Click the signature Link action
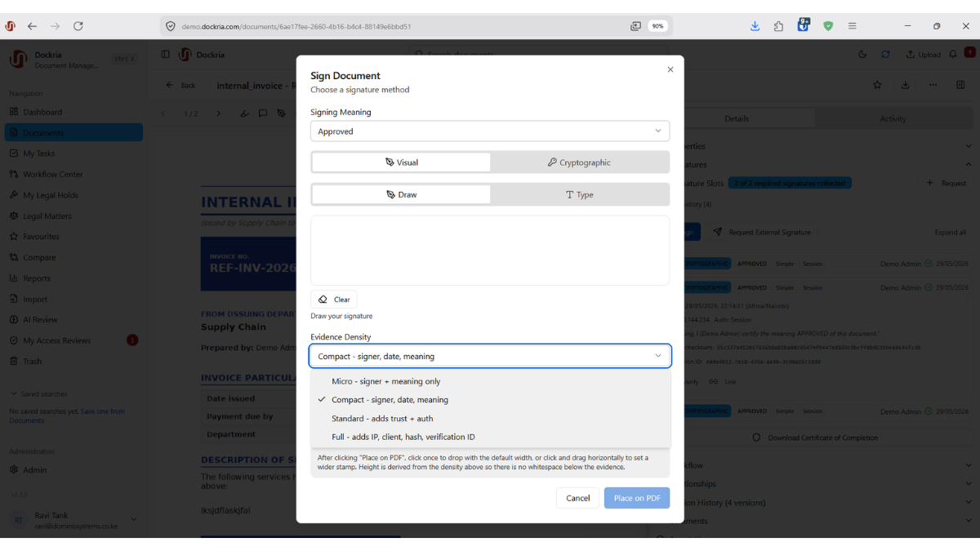This screenshot has height=551, width=980. 724,382
